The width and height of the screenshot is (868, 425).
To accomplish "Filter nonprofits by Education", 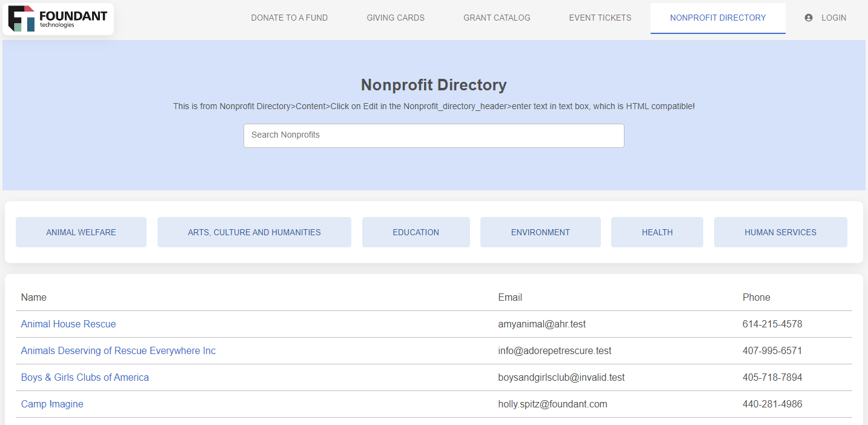I will 416,232.
